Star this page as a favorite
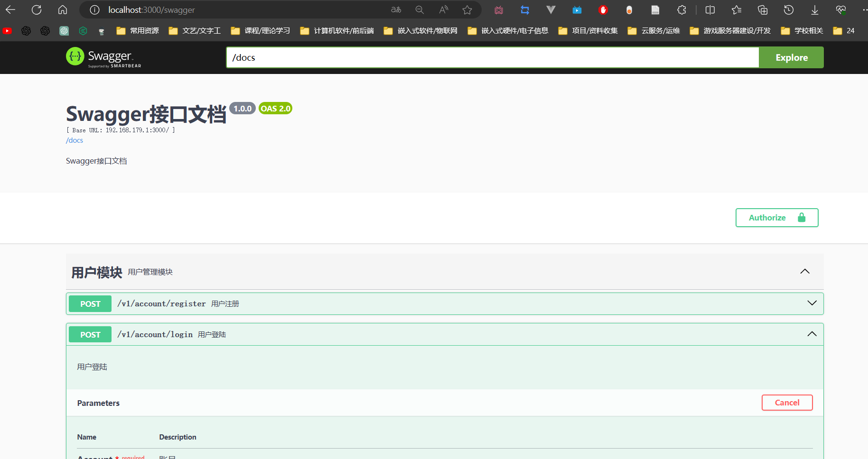Viewport: 868px width, 459px height. (467, 10)
